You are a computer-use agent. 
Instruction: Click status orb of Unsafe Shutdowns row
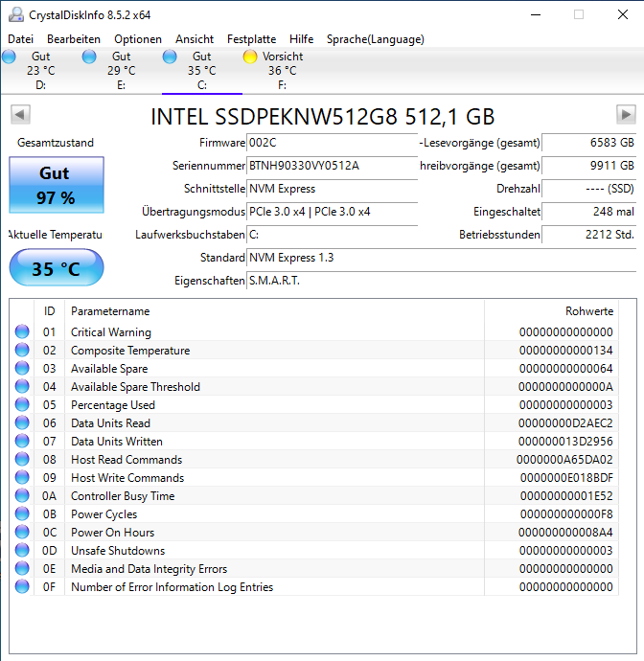22,550
